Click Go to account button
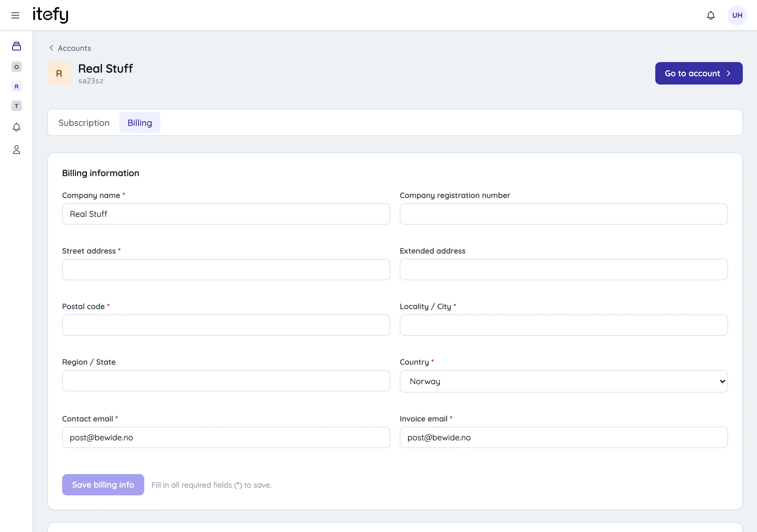This screenshot has width=757, height=532. (x=698, y=73)
